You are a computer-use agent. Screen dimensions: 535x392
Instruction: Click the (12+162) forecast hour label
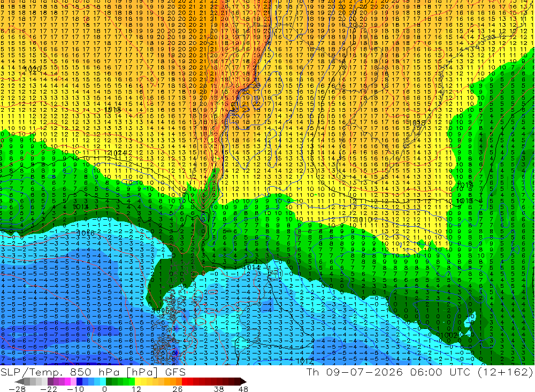[x=505, y=372]
